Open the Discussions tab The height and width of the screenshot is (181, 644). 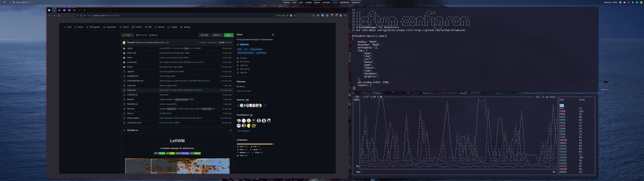click(110, 27)
